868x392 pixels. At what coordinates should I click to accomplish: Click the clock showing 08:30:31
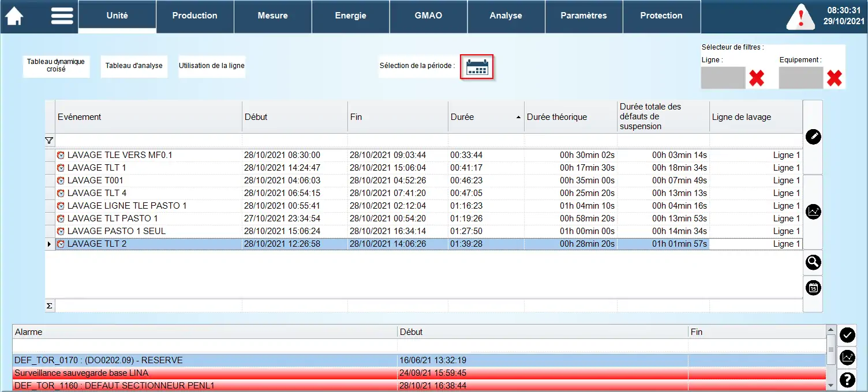[844, 10]
